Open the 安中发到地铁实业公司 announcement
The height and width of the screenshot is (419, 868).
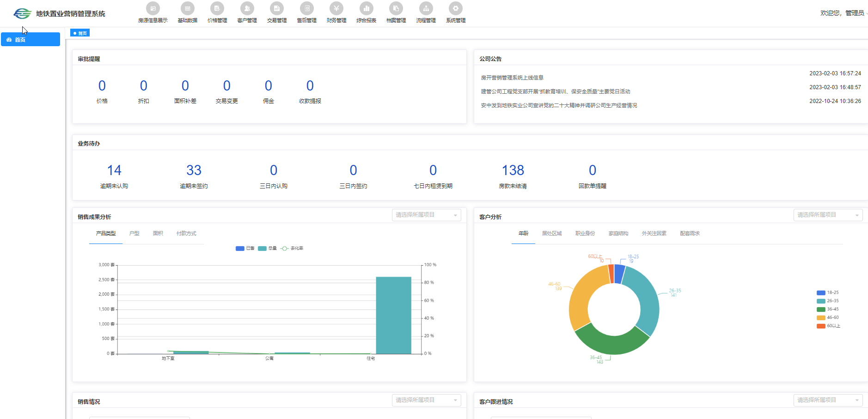(559, 105)
